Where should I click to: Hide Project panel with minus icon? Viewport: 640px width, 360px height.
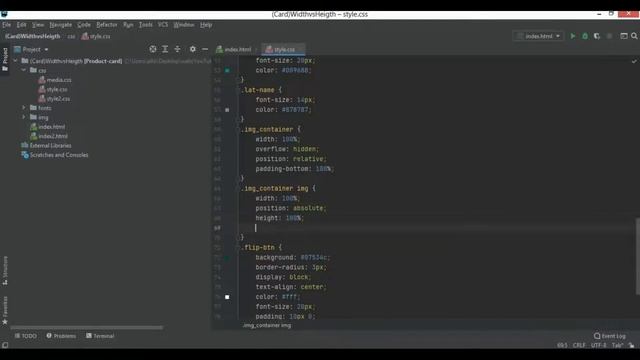pyautogui.click(x=205, y=49)
